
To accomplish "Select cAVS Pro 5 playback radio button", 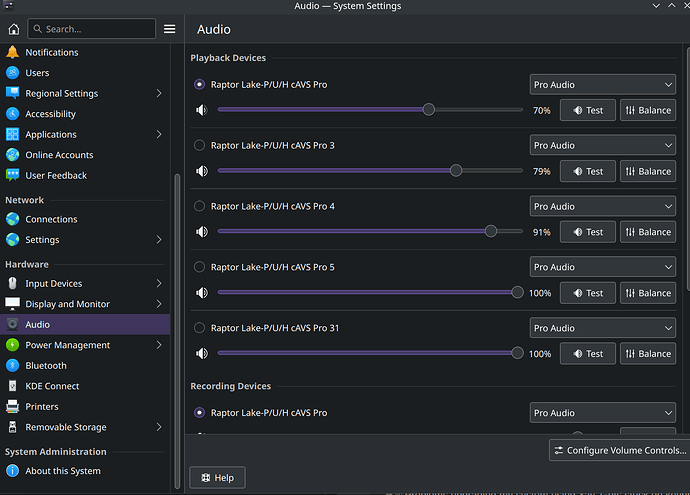I will click(199, 267).
